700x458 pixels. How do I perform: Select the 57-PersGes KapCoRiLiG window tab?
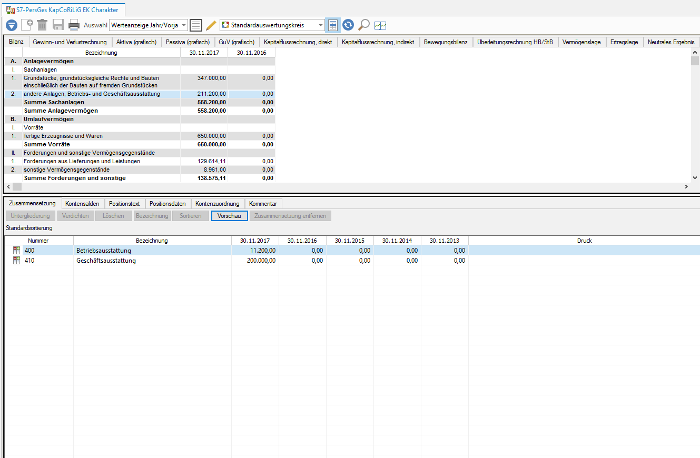tap(62, 9)
